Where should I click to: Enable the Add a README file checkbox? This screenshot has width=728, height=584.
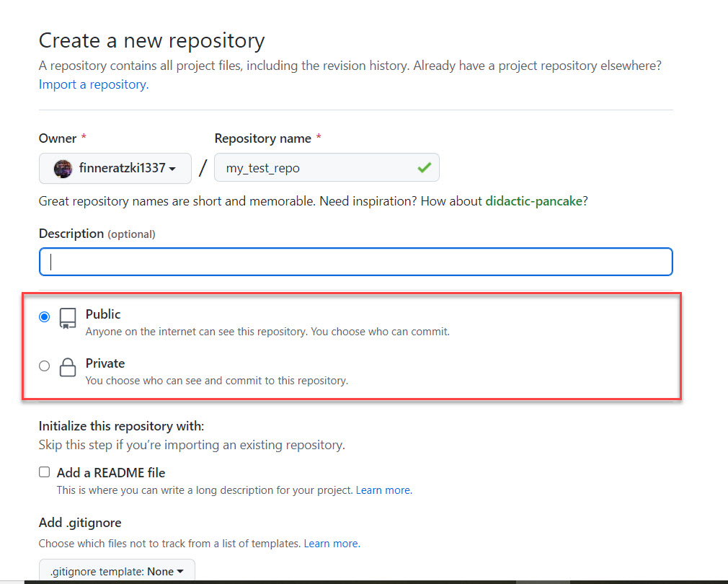45,472
